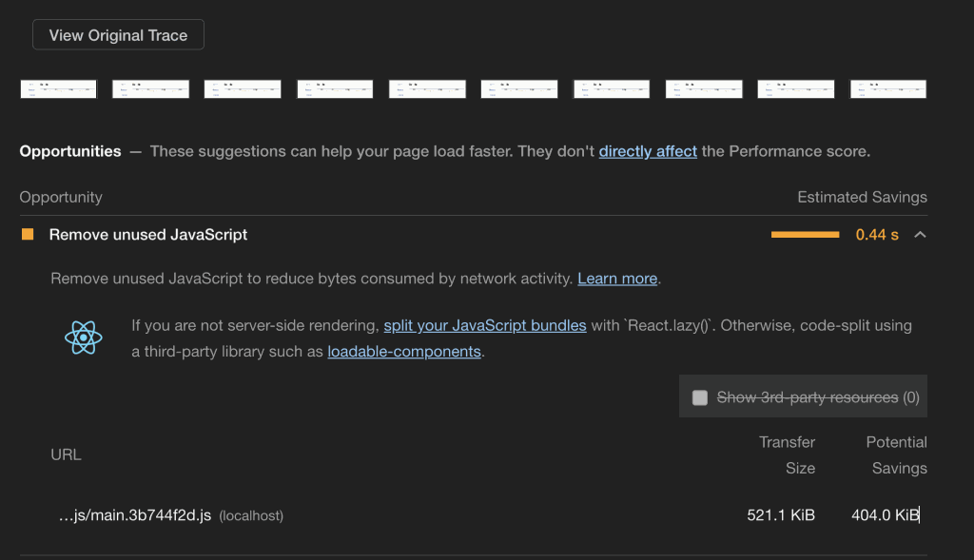The image size is (974, 560).
Task: Select the second filmstrip thumbnail
Action: [x=150, y=88]
